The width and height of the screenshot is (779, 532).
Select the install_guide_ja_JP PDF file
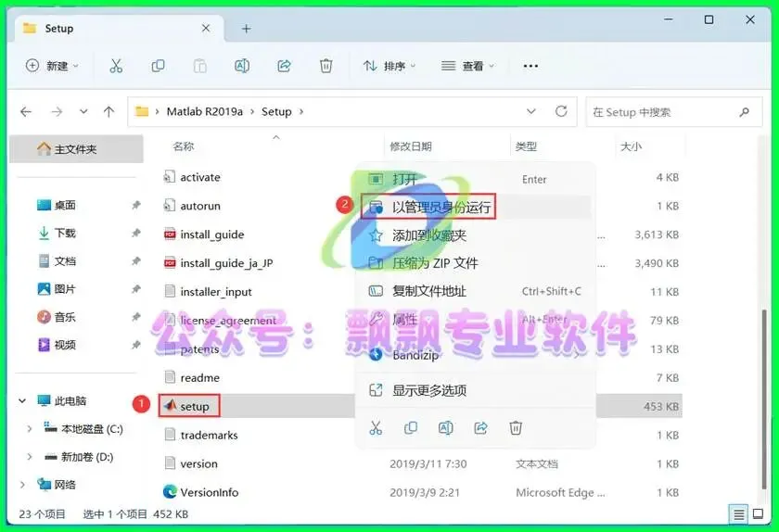tap(218, 263)
